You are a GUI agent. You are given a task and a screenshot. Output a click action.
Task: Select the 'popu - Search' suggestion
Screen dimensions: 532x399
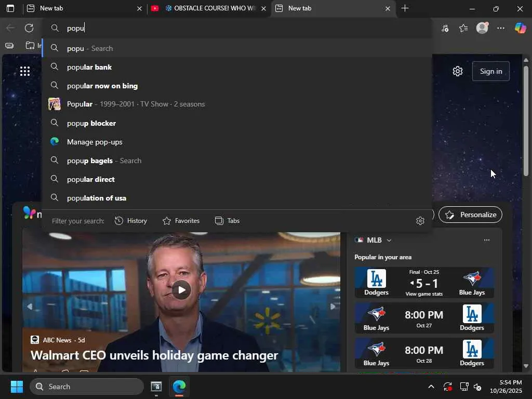[237, 48]
